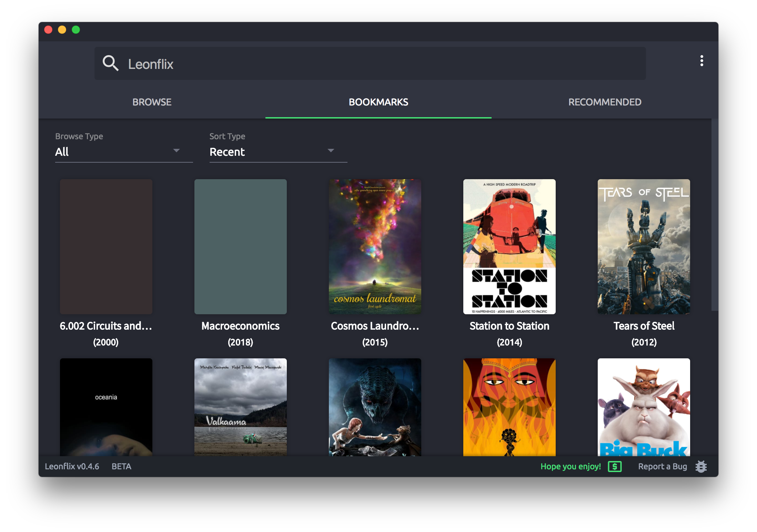This screenshot has height=532, width=757.
Task: Click the 'Tears of Steel' title text
Action: pos(644,326)
